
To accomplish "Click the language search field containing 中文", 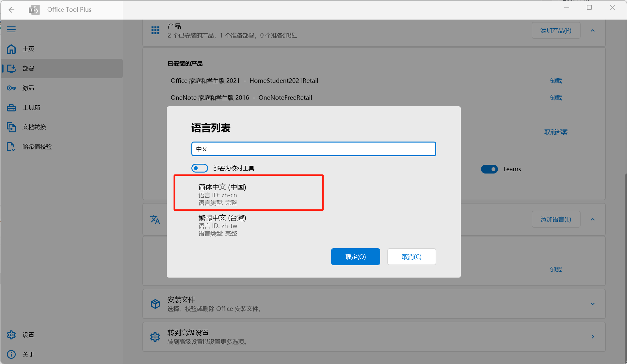I will tap(313, 149).
